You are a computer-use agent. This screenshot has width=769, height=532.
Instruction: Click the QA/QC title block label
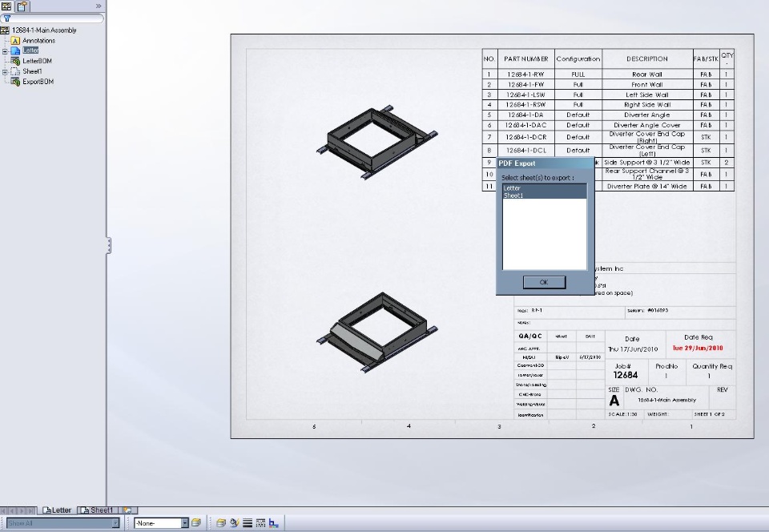tap(530, 337)
